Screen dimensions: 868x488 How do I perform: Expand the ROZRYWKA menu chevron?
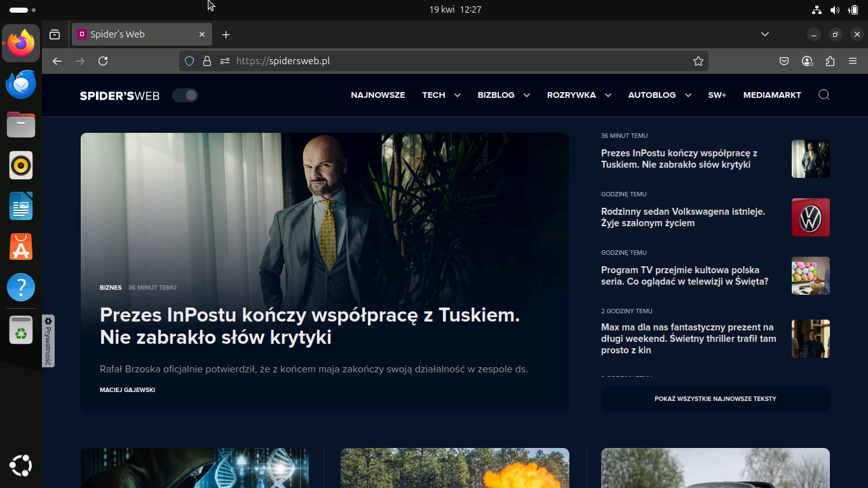coord(608,95)
